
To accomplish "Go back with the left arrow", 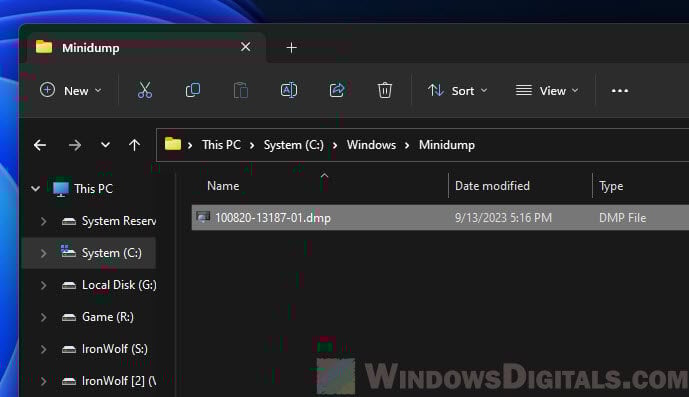I will (x=40, y=145).
